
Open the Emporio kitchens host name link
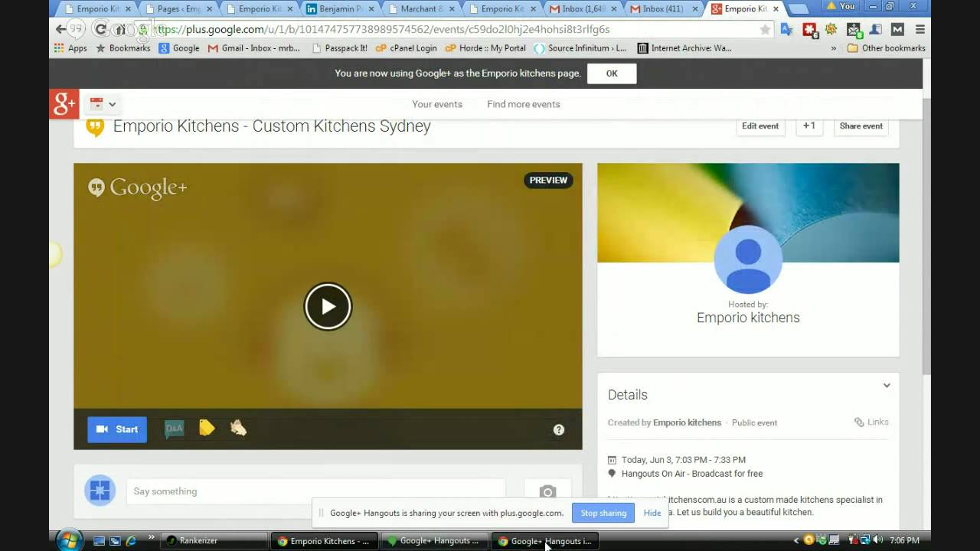[x=748, y=318]
